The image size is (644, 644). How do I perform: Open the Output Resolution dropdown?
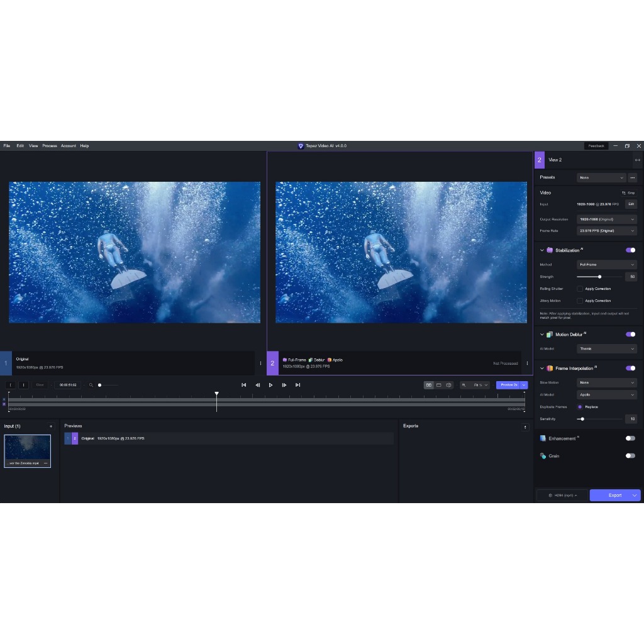point(607,219)
